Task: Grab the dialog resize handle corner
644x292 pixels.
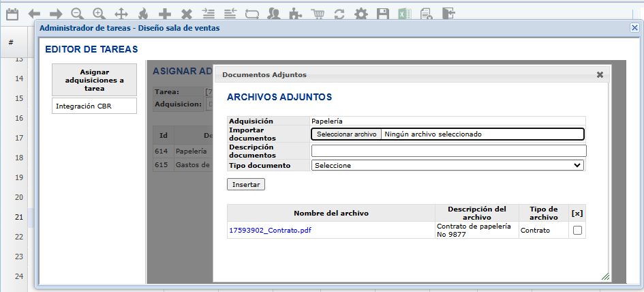Action: [x=605, y=276]
